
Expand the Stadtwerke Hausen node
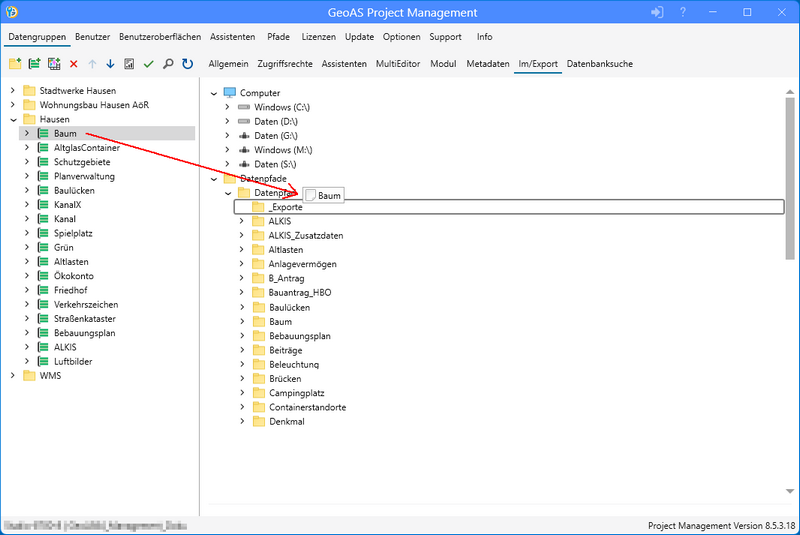pos(13,90)
